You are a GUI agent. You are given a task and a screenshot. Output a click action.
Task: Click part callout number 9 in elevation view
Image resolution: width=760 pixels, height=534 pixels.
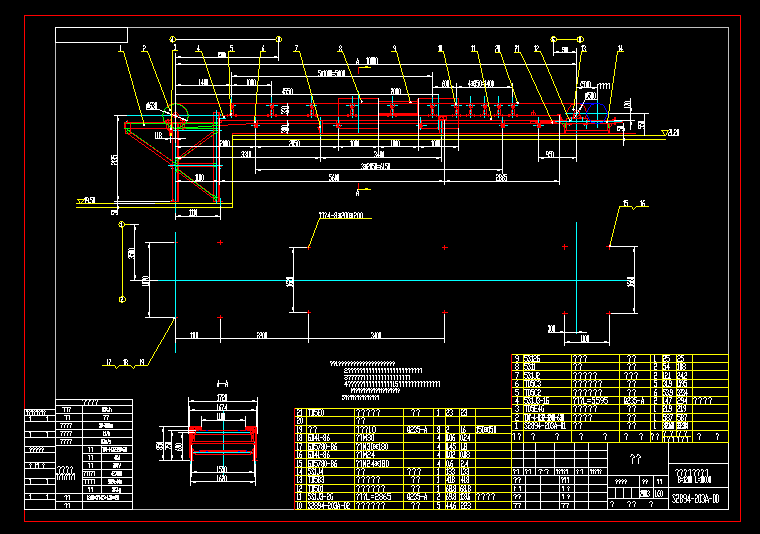394,48
